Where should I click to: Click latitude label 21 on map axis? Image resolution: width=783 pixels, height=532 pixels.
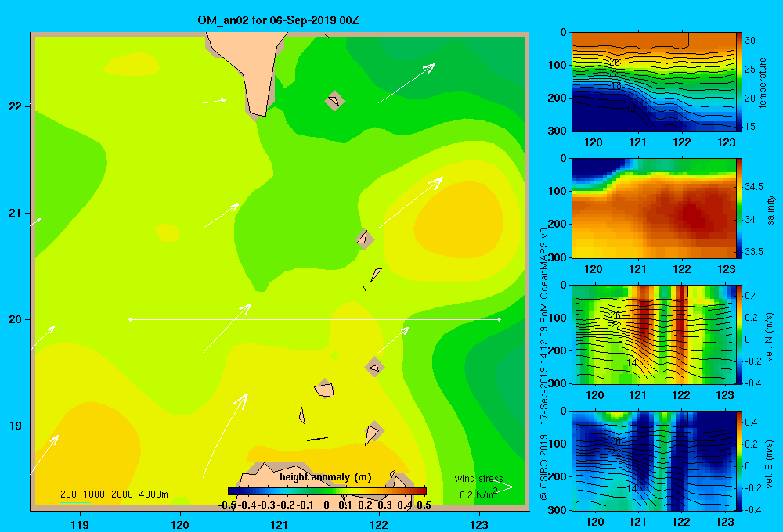[16, 213]
